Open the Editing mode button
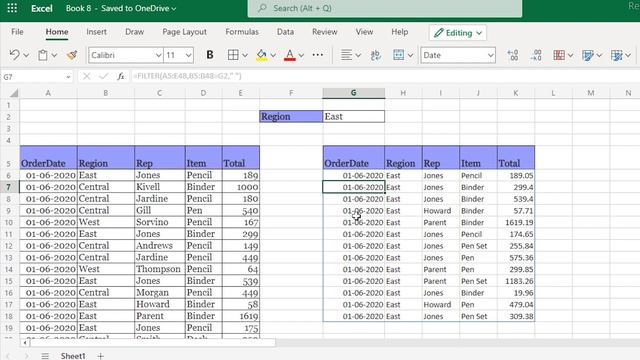This screenshot has height=360, width=640. click(458, 33)
